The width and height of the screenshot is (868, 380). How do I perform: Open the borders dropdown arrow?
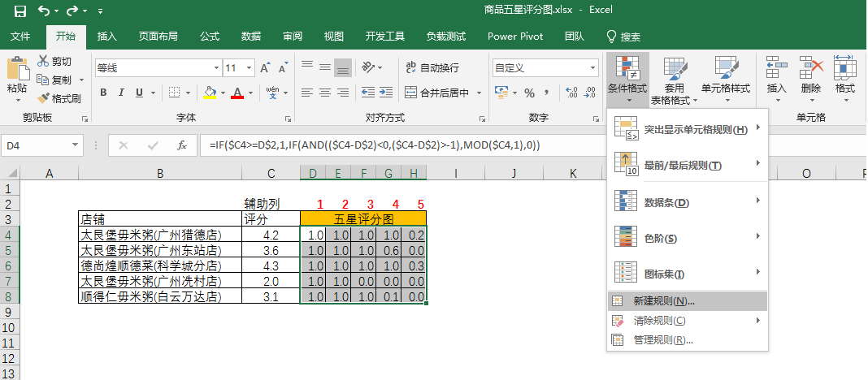tap(188, 93)
